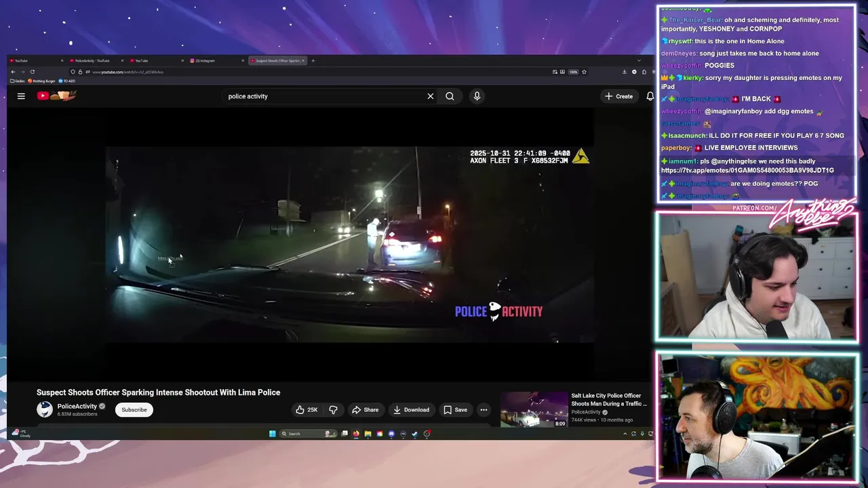
Task: Open the Salt Lake City Police video thumbnail
Action: click(534, 409)
